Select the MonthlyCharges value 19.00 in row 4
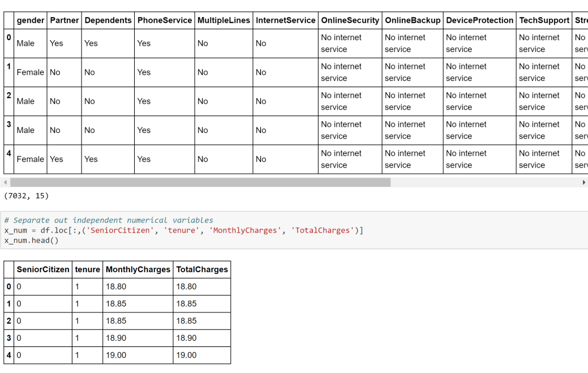588x373 pixels. click(138, 355)
